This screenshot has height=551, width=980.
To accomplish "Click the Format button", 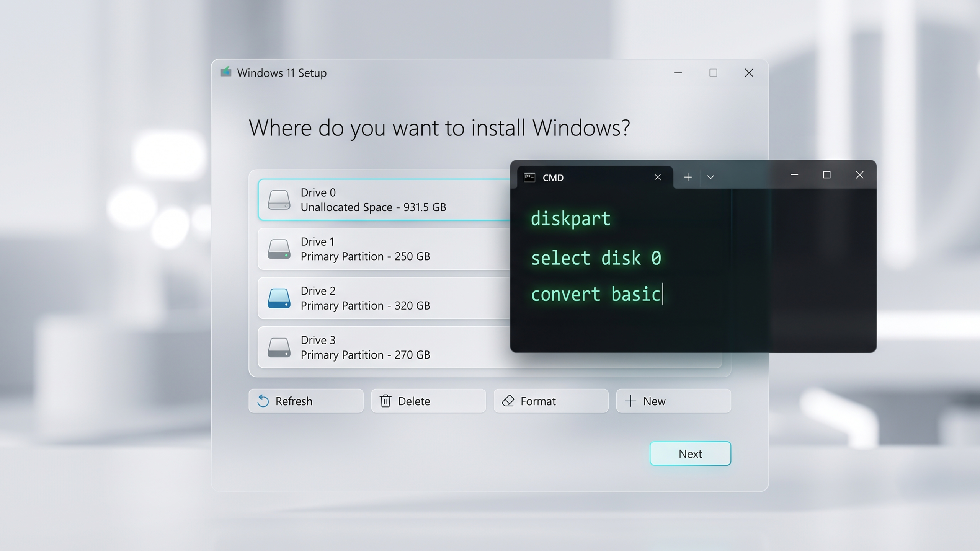I will coord(551,401).
